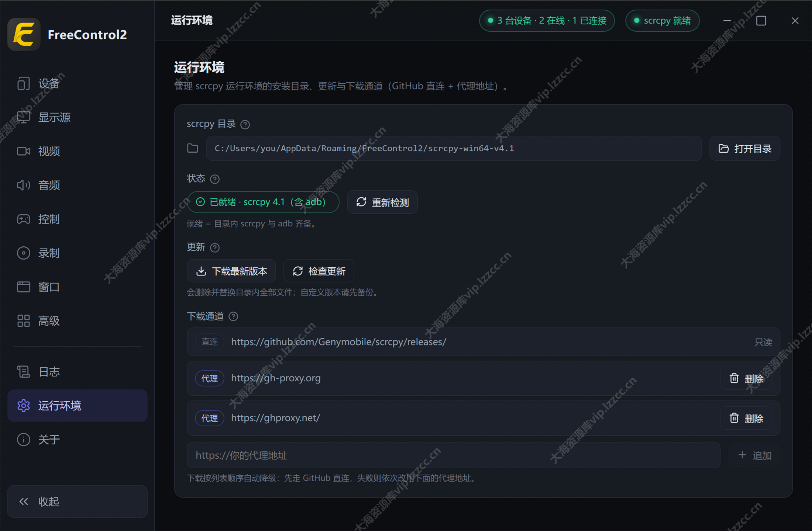
Task: Click 打开目录 to open the folder
Action: point(745,148)
